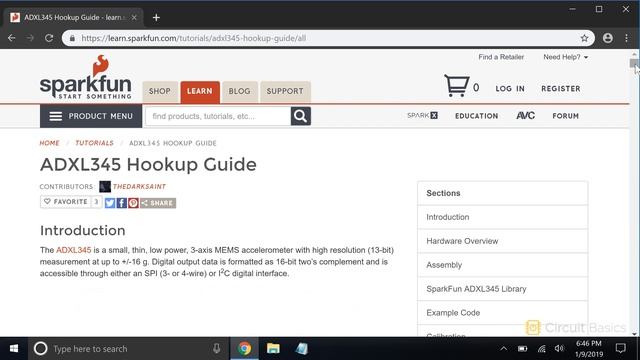Jump to Introduction section
This screenshot has width=640, height=360.
[502, 217]
